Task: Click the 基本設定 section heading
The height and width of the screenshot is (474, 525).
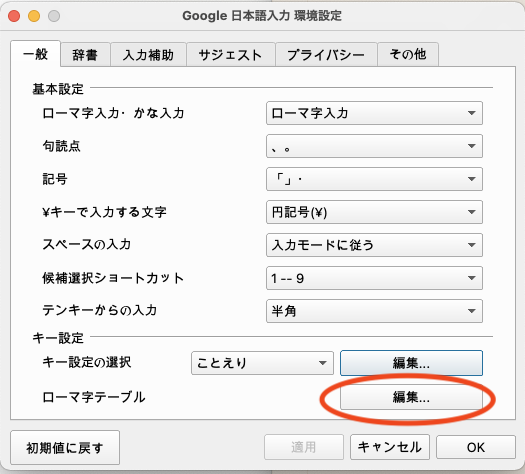Action: [58, 89]
